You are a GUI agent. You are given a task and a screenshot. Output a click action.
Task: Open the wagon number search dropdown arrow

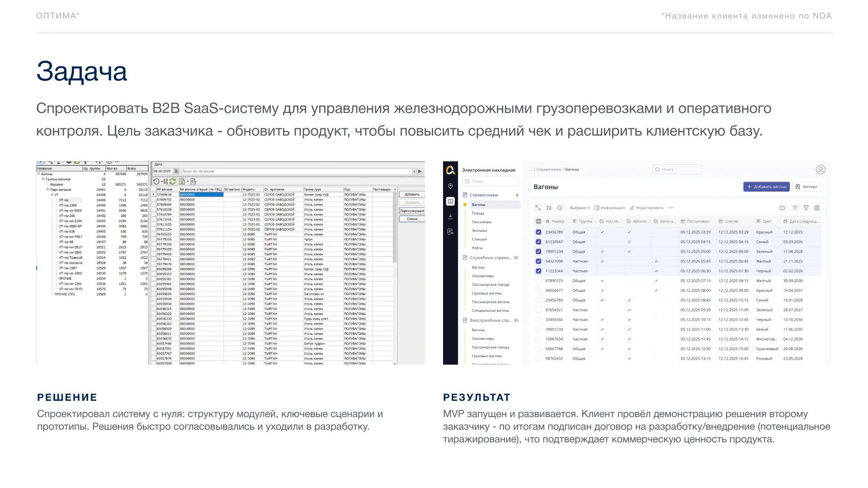click(414, 171)
